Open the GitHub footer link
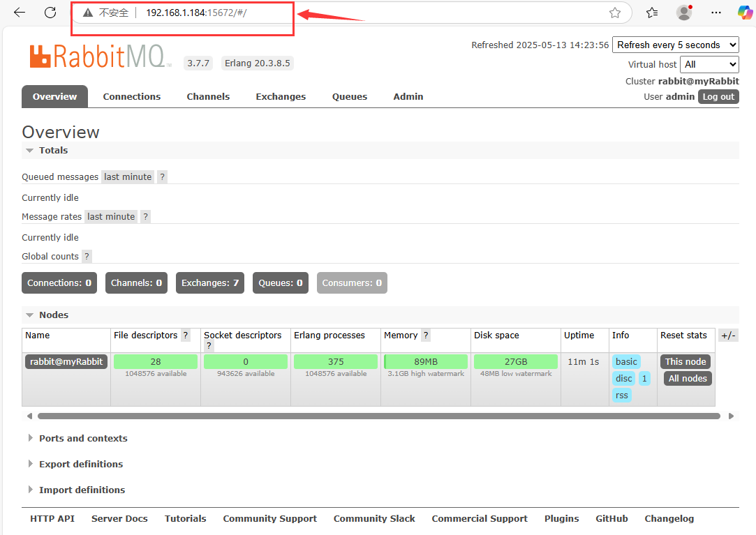The height and width of the screenshot is (535, 756). [x=612, y=519]
